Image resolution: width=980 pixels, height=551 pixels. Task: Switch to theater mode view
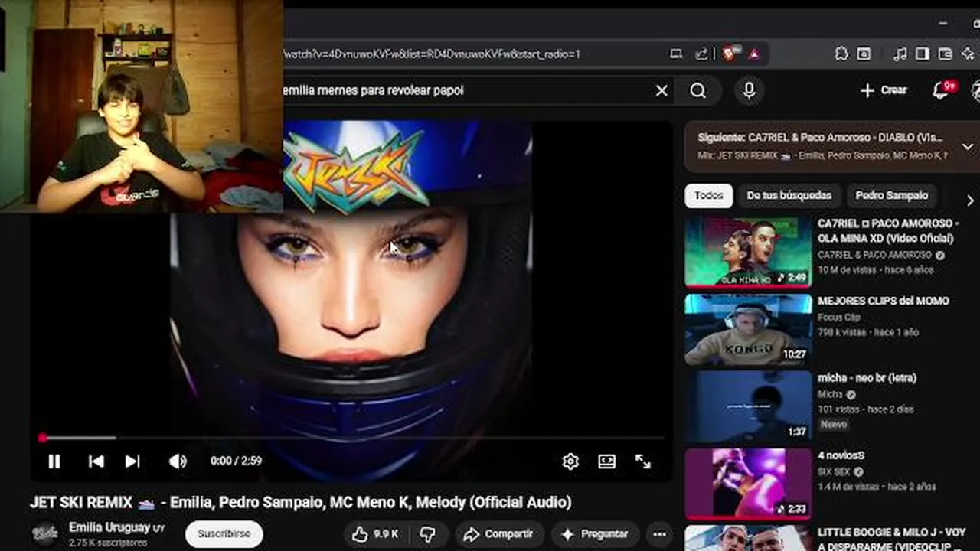point(606,461)
